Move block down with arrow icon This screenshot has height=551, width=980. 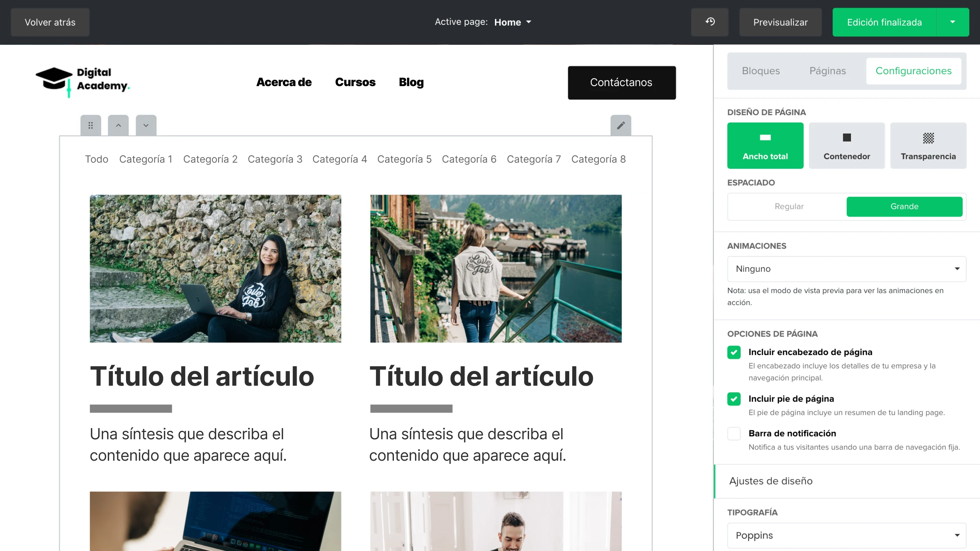pyautogui.click(x=146, y=126)
